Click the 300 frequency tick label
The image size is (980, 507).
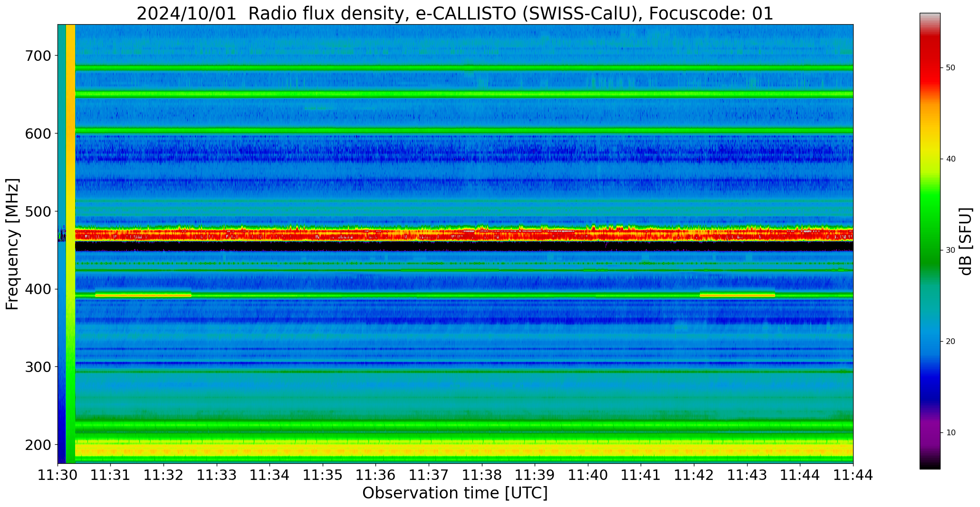(x=37, y=367)
